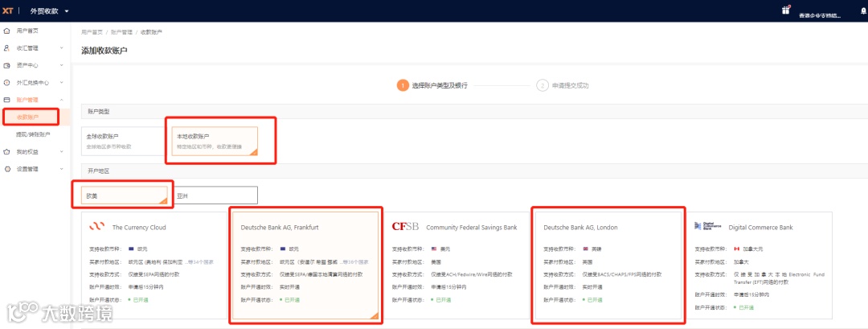Click 用户首页 breadcrumb link
This screenshot has width=868, height=329.
(92, 32)
